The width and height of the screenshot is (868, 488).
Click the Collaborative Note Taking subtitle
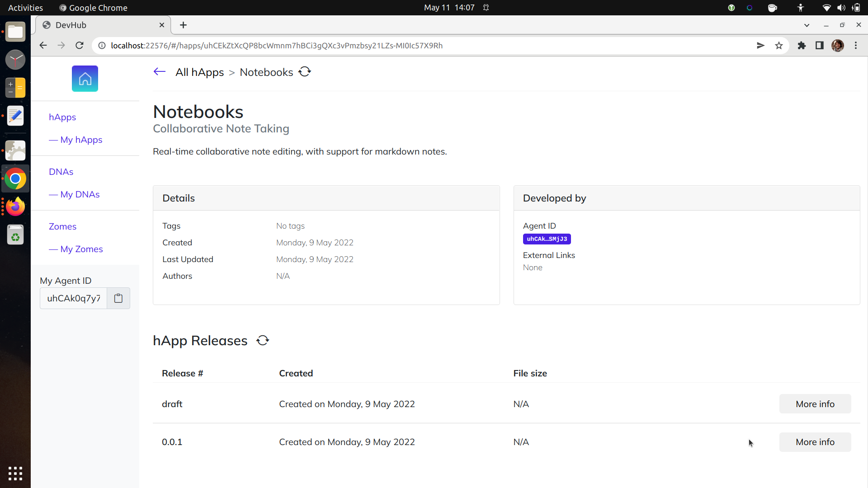pos(221,129)
